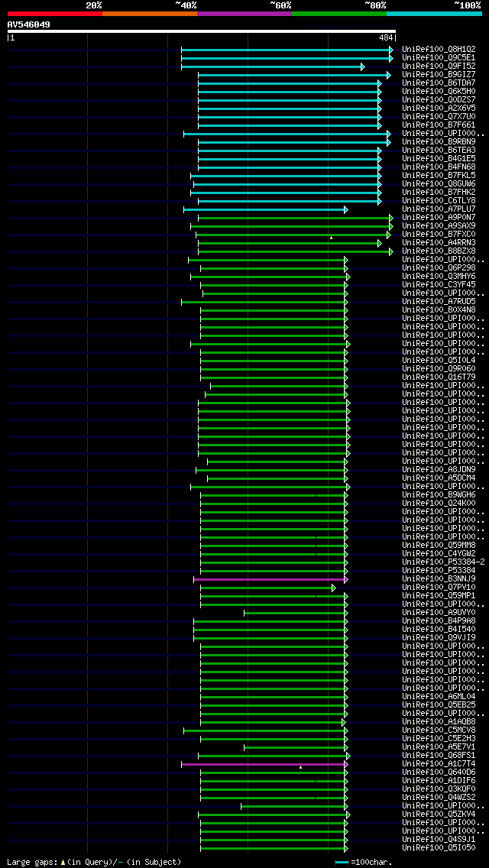Click the arrowhead ending the A7PLU7 bar
The width and height of the screenshot is (489, 868).
[345, 210]
